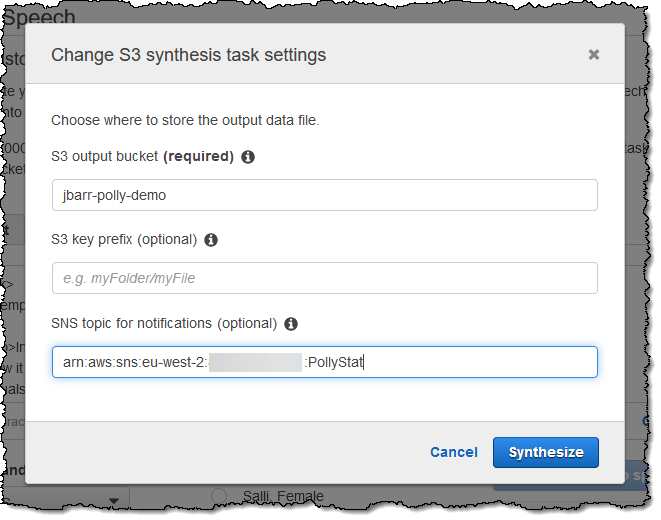Click into the S3 key prefix field
Screen dimensions: 661x520
(324, 278)
